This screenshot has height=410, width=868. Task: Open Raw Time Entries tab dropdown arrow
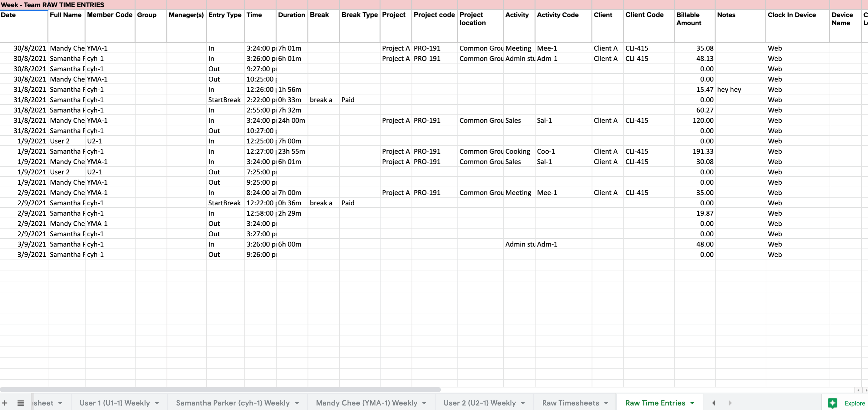click(x=692, y=403)
